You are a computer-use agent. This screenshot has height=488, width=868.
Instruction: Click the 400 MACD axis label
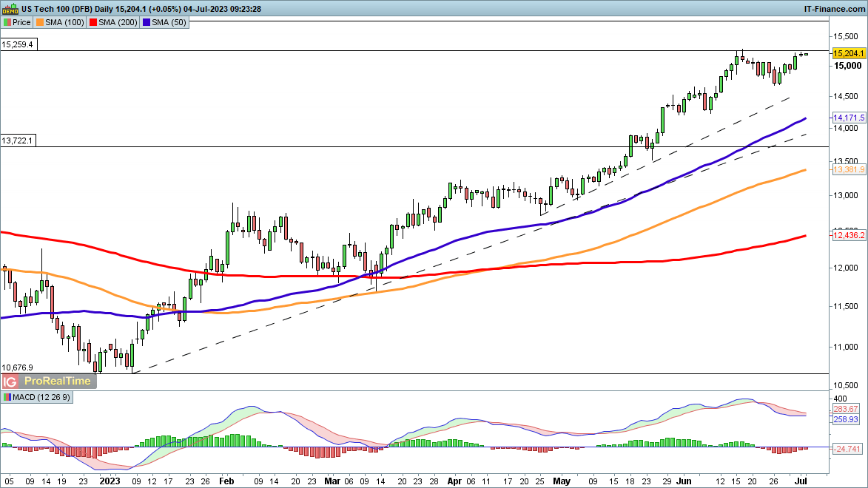click(840, 399)
